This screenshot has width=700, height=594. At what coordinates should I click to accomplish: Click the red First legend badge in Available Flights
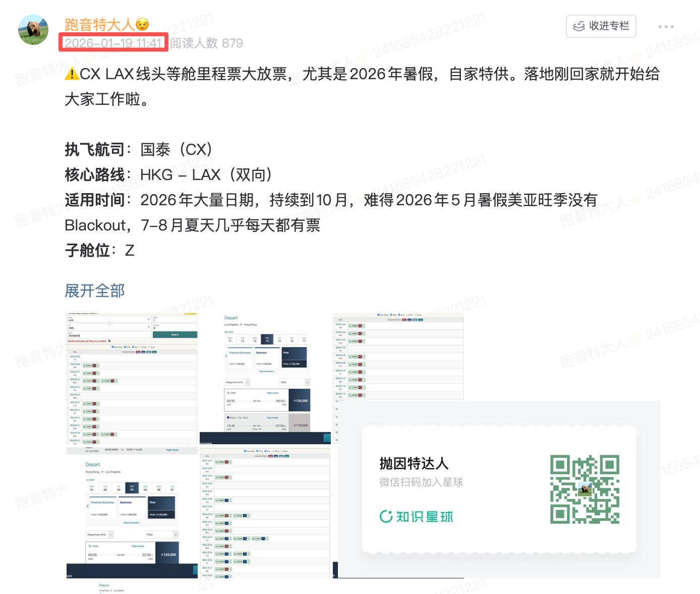[138, 352]
